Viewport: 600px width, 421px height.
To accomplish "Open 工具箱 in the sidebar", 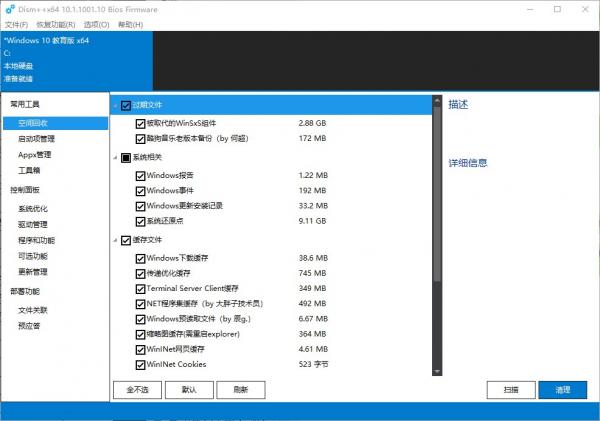I will click(29, 170).
